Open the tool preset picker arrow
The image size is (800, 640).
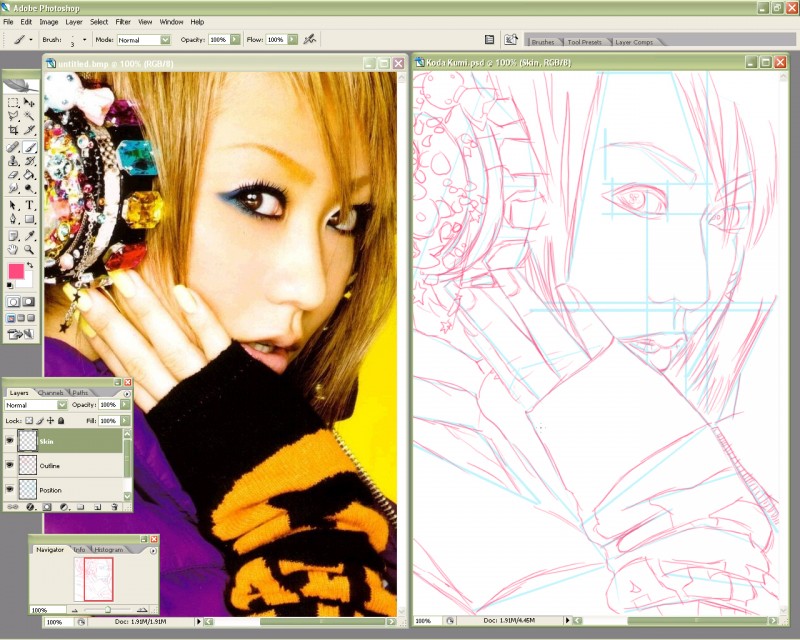pyautogui.click(x=31, y=39)
